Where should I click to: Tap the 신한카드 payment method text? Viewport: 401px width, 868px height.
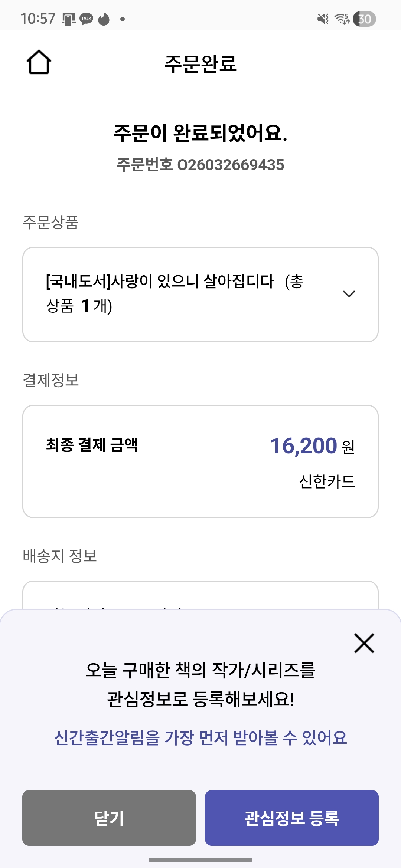pyautogui.click(x=327, y=481)
